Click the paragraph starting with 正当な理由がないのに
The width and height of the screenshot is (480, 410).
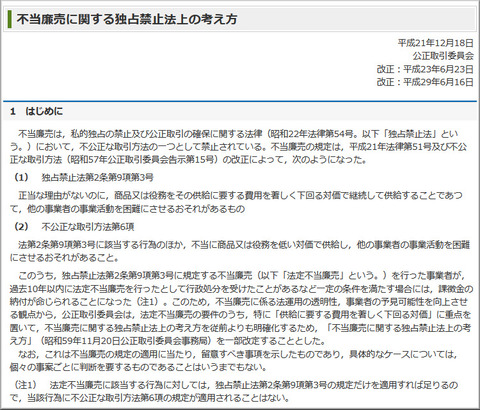tap(237, 202)
